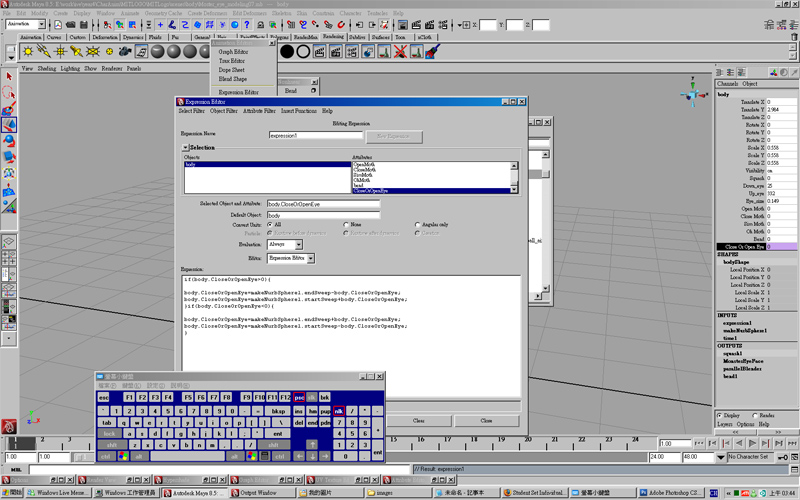The height and width of the screenshot is (500, 800).
Task: Create directional light with arrows shelf icon
Action: click(x=44, y=52)
